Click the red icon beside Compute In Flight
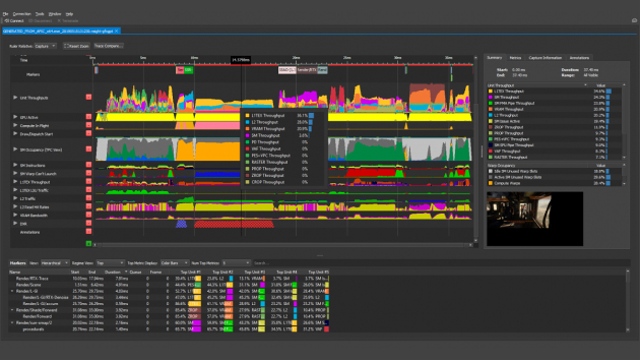The image size is (640, 360). click(x=89, y=125)
